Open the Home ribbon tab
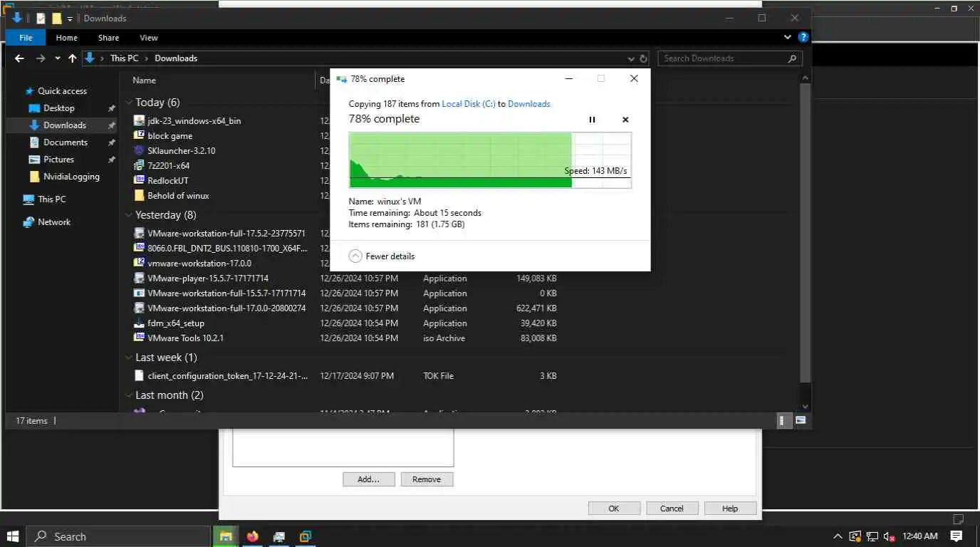980x547 pixels. [x=66, y=38]
